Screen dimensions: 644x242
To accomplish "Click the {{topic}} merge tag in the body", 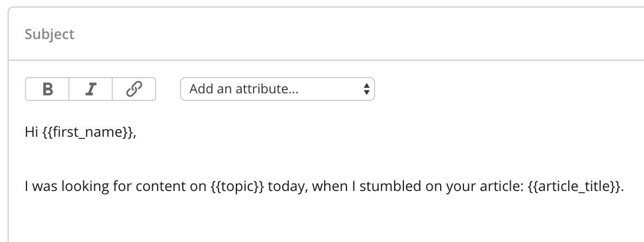I will [237, 187].
